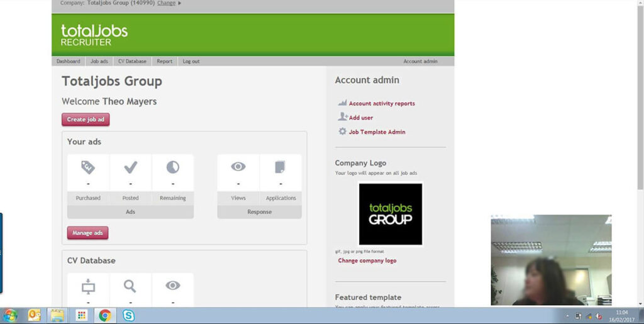Click the CV Database download icon
Viewport: 644px width, 324px height.
[88, 287]
